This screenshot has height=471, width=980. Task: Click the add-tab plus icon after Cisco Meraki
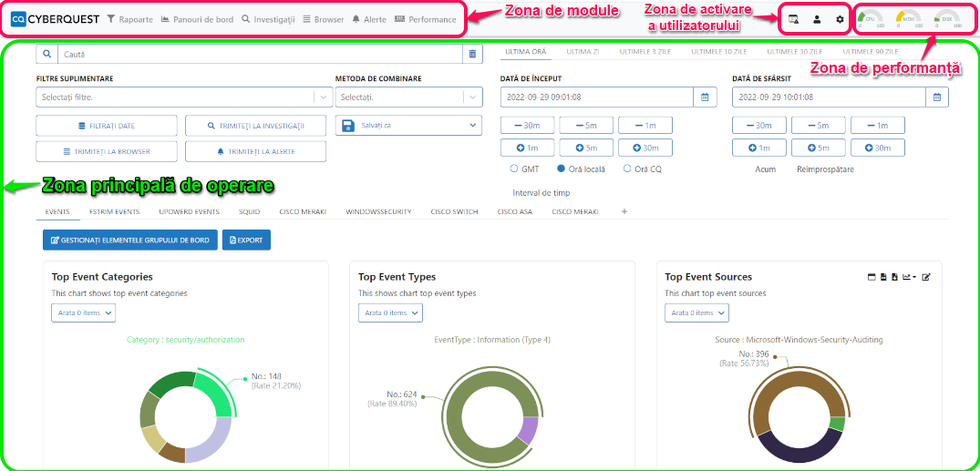click(624, 211)
